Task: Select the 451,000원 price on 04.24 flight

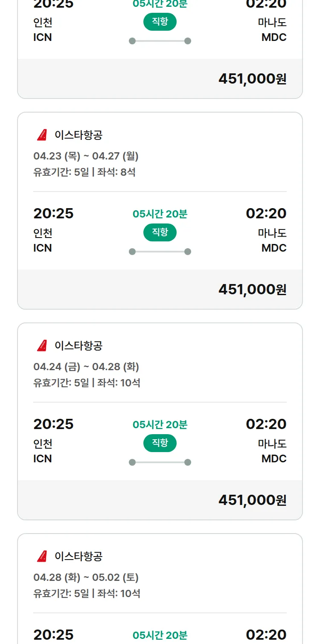Action: pyautogui.click(x=252, y=500)
